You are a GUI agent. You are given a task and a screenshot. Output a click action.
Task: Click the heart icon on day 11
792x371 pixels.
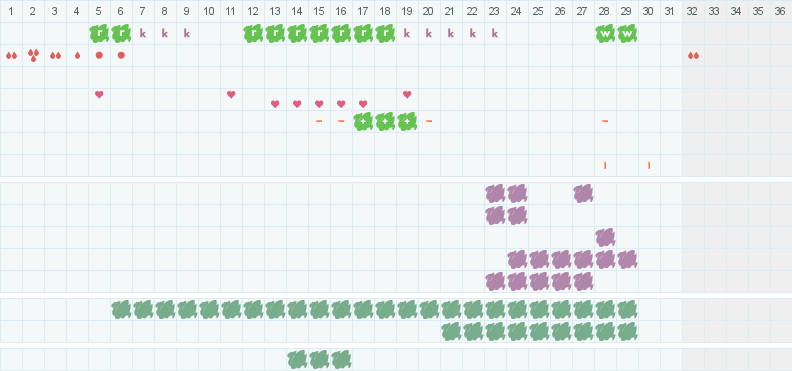pos(231,94)
